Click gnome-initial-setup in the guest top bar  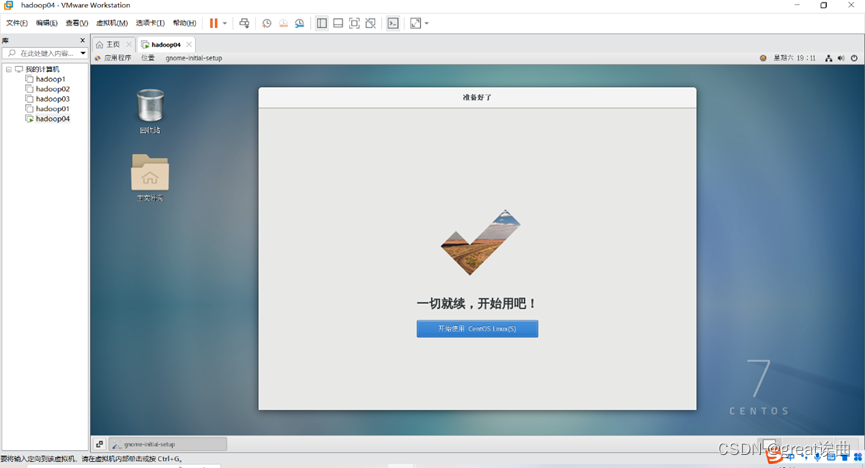194,58
